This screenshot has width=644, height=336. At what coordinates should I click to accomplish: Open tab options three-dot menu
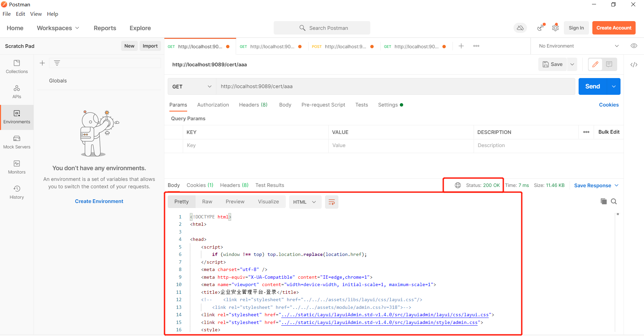[476, 46]
